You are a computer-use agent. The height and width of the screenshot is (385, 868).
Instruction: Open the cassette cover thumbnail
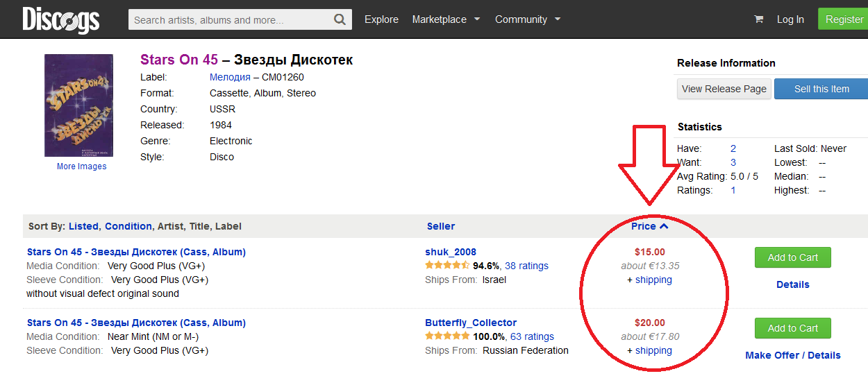[x=78, y=105]
